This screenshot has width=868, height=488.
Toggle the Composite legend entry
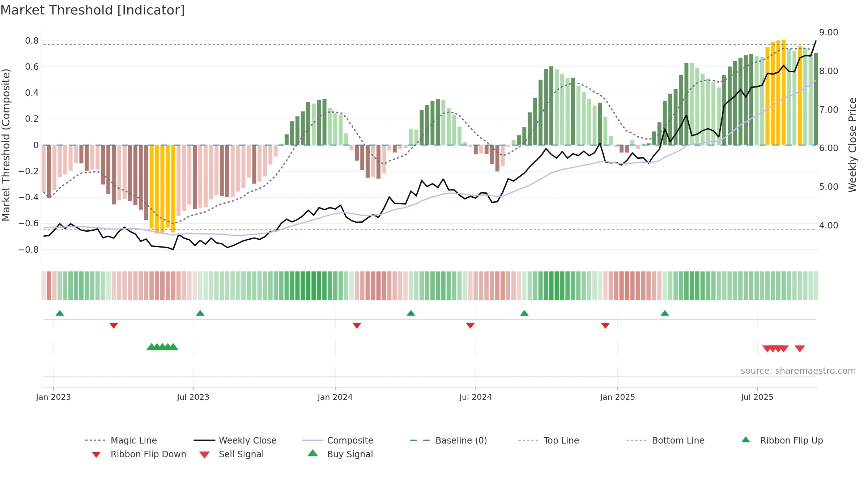click(x=337, y=440)
